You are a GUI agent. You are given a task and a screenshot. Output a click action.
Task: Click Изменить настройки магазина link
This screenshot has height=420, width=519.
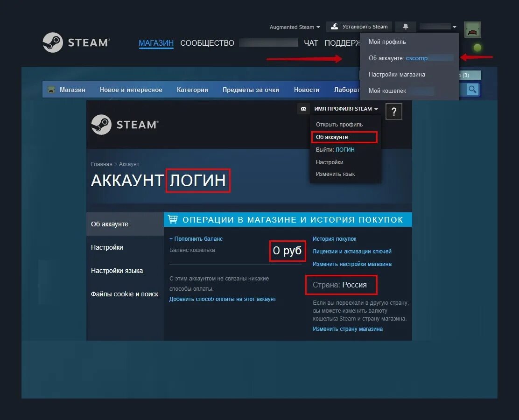tap(352, 264)
